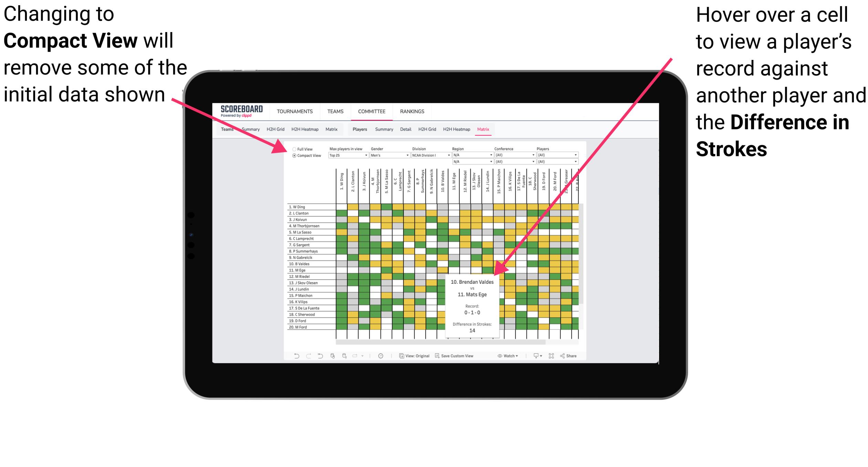
Task: Select Full View radio button
Action: (294, 149)
